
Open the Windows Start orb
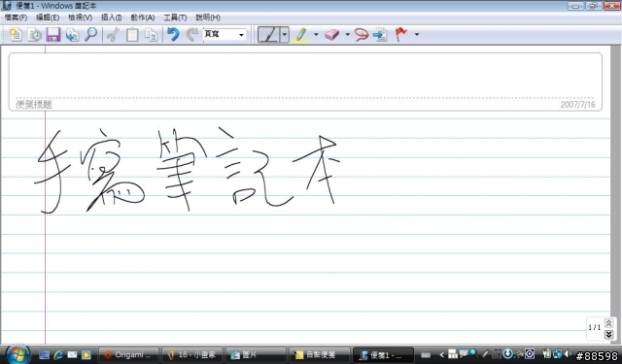pyautogui.click(x=17, y=354)
